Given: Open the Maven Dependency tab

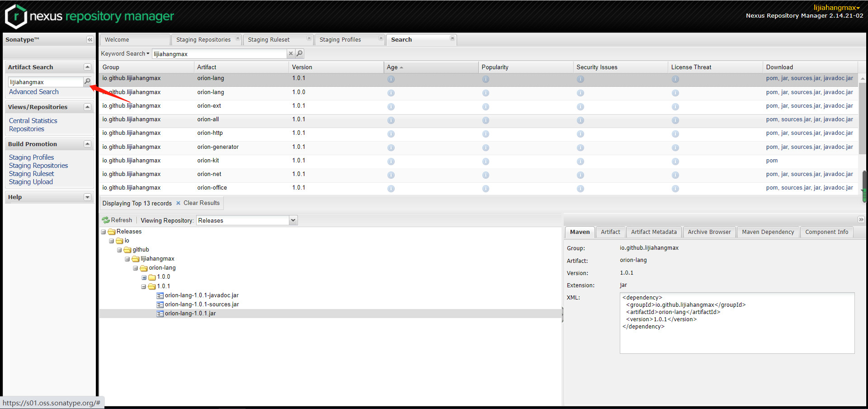Looking at the screenshot, I should 768,232.
